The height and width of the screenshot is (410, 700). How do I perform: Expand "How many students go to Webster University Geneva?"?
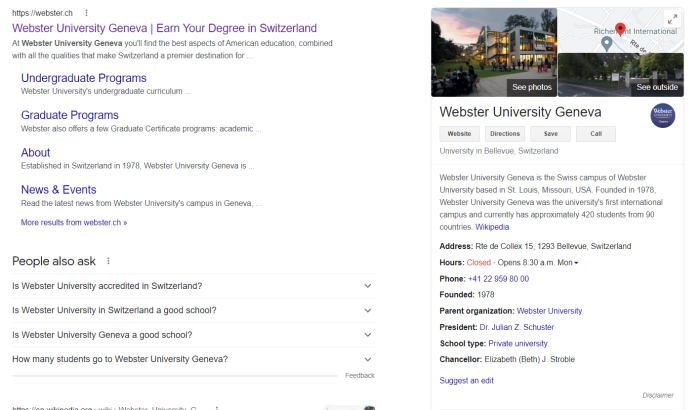pyautogui.click(x=192, y=359)
